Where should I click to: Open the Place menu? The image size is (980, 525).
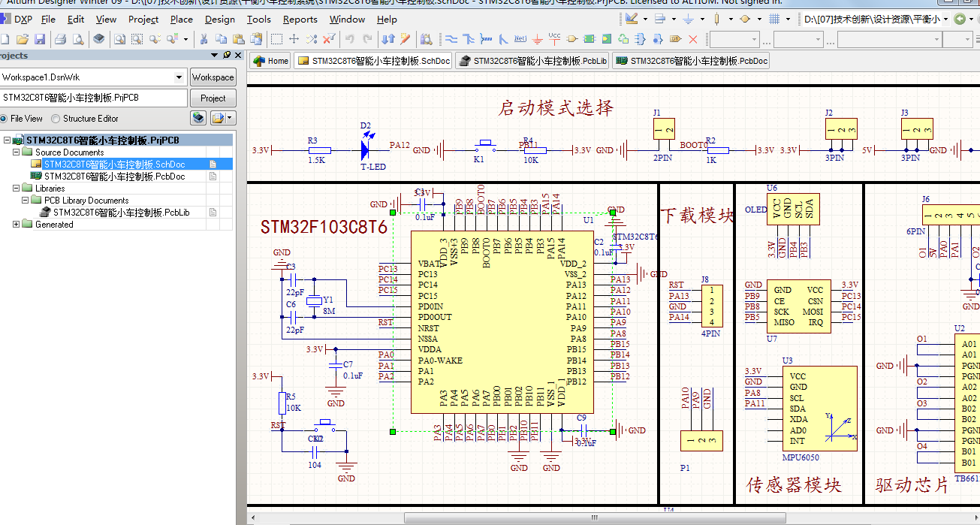(x=182, y=20)
